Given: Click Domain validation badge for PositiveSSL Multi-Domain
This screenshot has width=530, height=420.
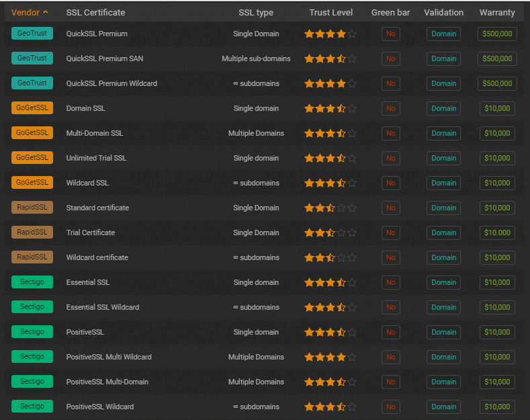Looking at the screenshot, I should click(443, 382).
